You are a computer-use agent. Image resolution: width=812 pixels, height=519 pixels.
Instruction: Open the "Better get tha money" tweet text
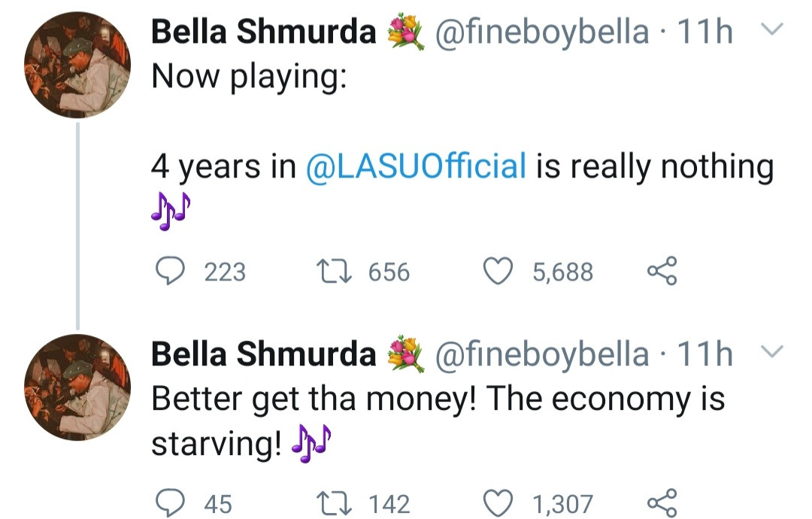tap(436, 399)
